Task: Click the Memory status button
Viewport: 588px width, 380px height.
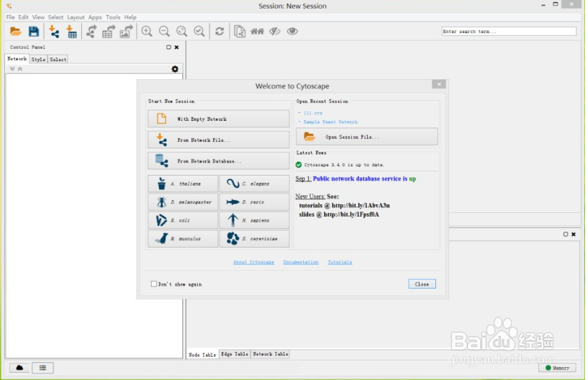Action: point(557,368)
